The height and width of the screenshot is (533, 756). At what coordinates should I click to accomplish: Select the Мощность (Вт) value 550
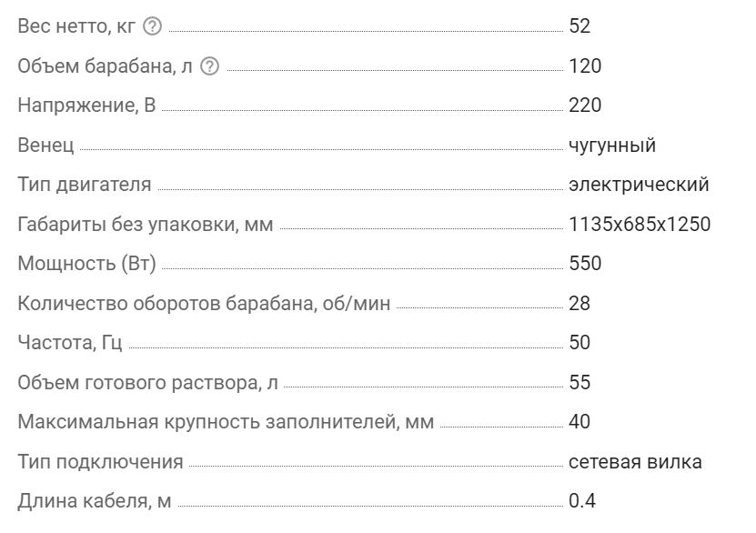(x=585, y=264)
